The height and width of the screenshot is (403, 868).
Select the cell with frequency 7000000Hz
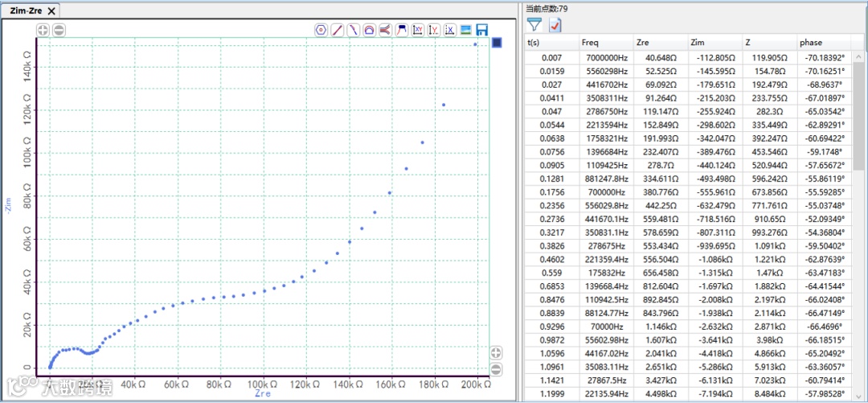(x=605, y=56)
